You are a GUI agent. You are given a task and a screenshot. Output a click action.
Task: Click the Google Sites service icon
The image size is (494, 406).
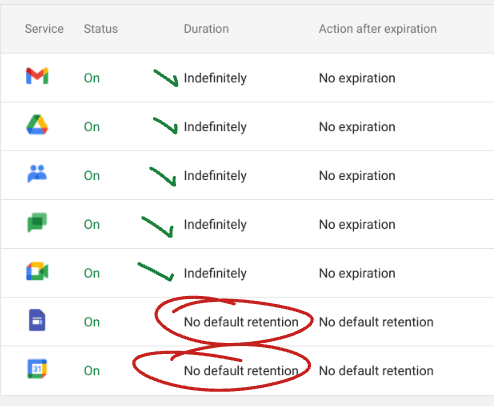37,320
